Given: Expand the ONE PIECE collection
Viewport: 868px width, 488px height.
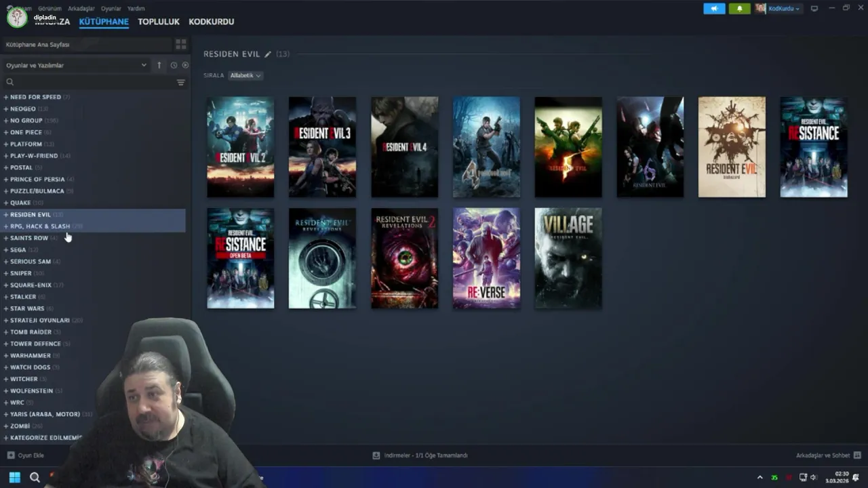Looking at the screenshot, I should click(x=5, y=132).
